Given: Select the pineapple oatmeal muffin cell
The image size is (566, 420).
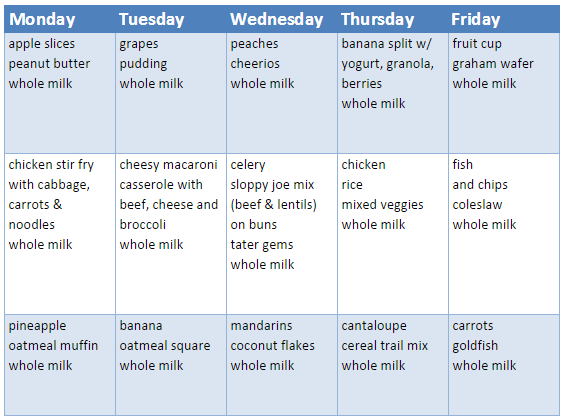Looking at the screenshot, I should pyautogui.click(x=60, y=365).
